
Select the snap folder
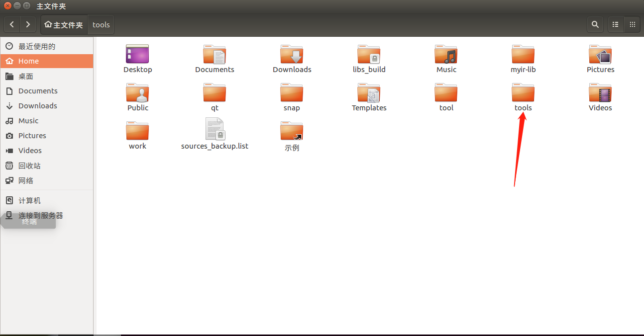point(292,92)
